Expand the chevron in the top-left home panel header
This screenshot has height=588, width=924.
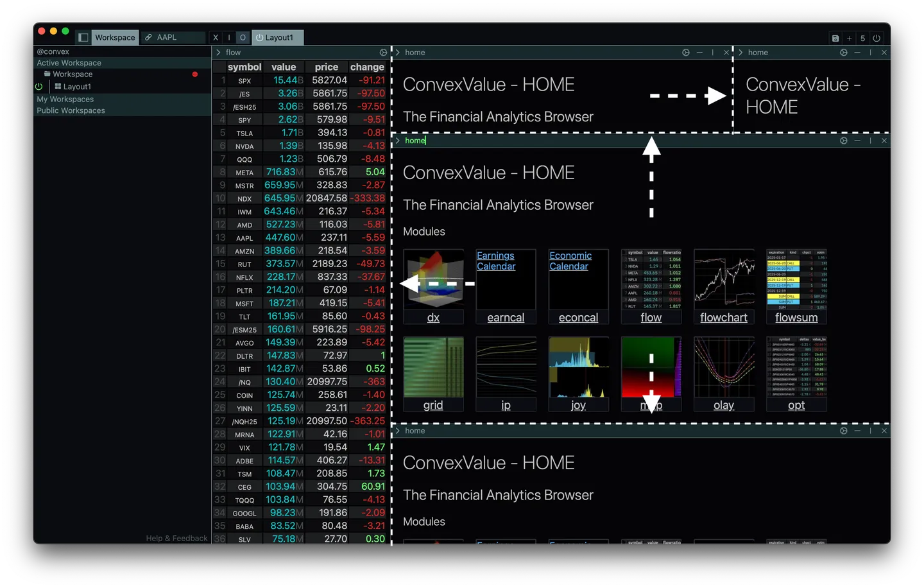(x=398, y=53)
